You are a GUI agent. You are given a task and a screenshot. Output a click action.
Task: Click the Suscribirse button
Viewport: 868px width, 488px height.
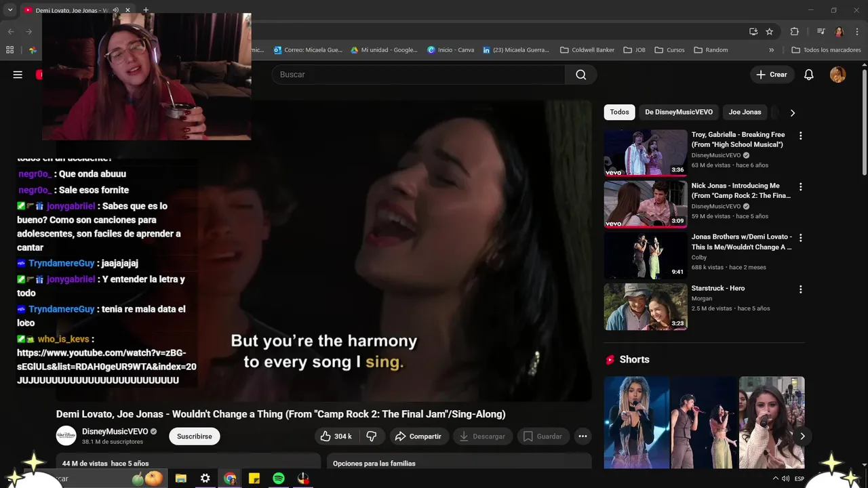tap(195, 436)
